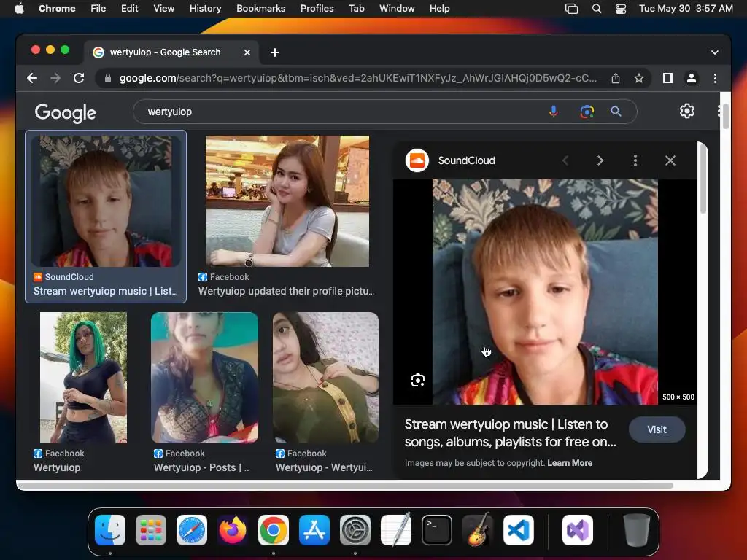
Task: Select the wertyuiop - Google Search tab
Action: point(171,52)
